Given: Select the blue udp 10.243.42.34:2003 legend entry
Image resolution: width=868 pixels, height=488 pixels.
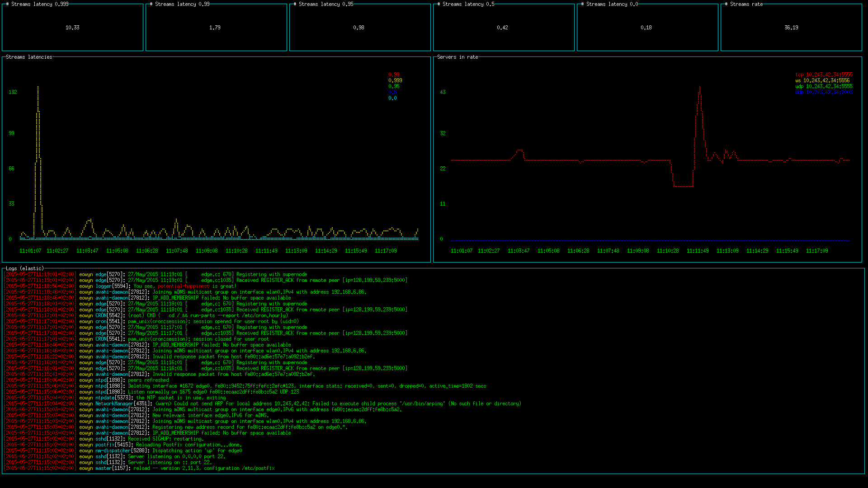Looking at the screenshot, I should 824,92.
